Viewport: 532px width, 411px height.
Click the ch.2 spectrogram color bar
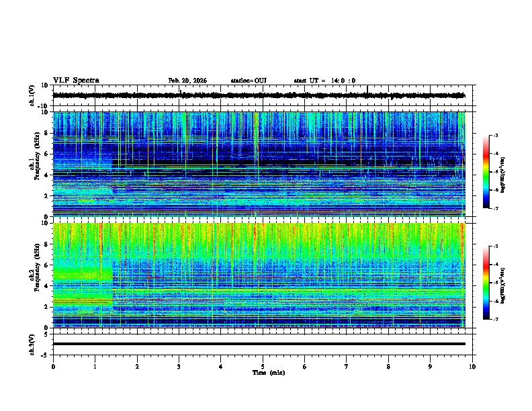coord(486,283)
